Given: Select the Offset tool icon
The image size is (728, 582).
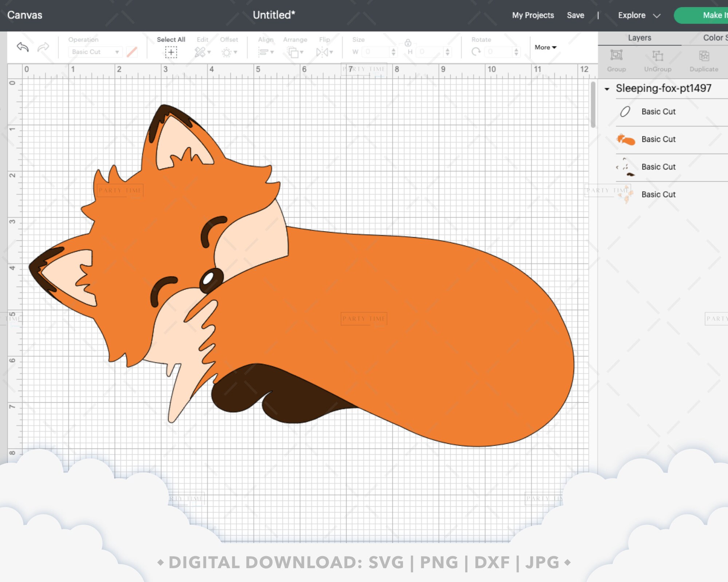Looking at the screenshot, I should click(226, 52).
